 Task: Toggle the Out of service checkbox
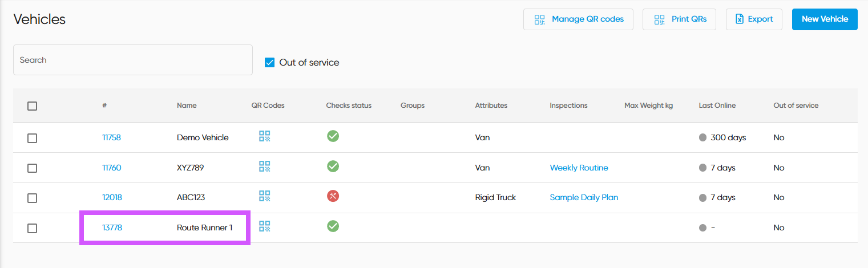click(x=270, y=63)
